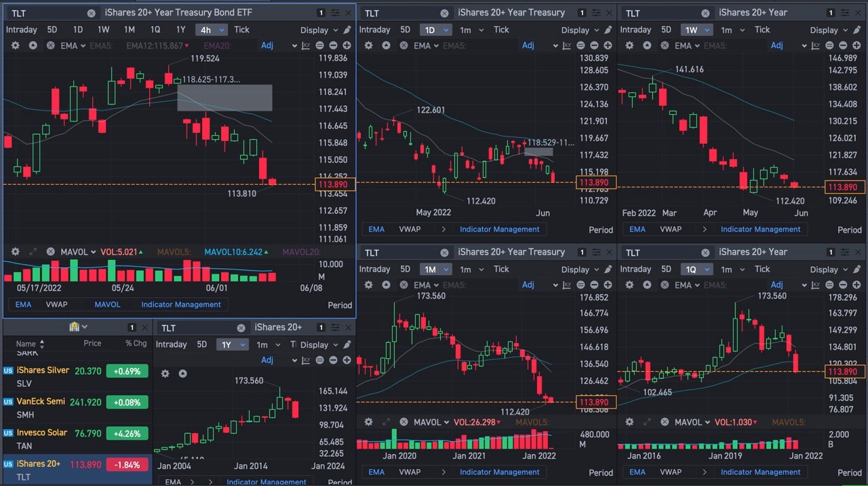Expand indicator list arrow in 1M chart footer
Image resolution: width=868 pixels, height=486 pixels.
point(444,472)
